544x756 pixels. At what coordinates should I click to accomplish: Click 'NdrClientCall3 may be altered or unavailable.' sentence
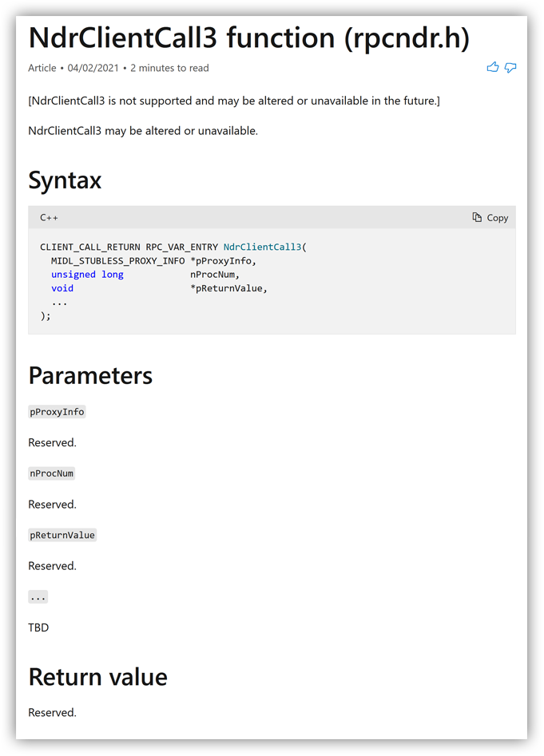[143, 131]
